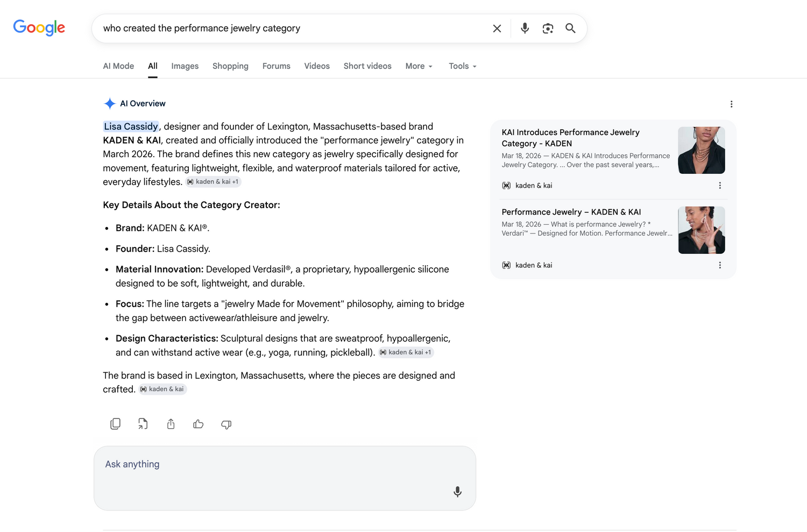Click the Ask anything input field
This screenshot has height=532, width=807.
pyautogui.click(x=285, y=478)
